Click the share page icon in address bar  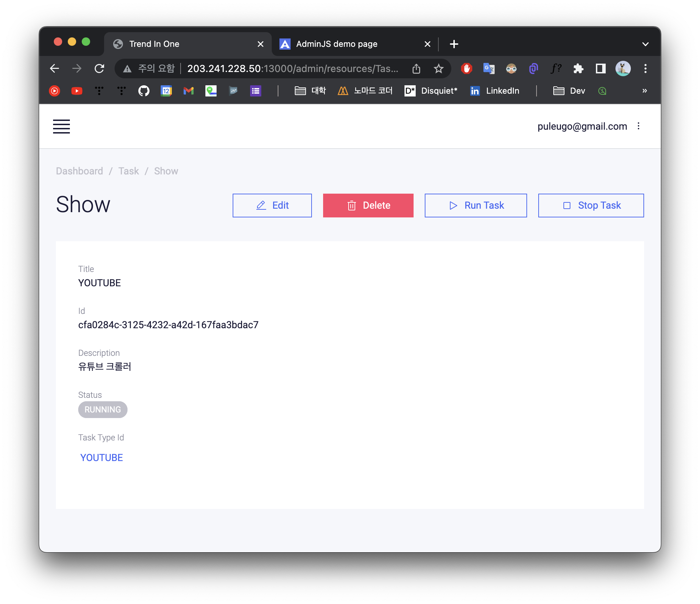416,69
